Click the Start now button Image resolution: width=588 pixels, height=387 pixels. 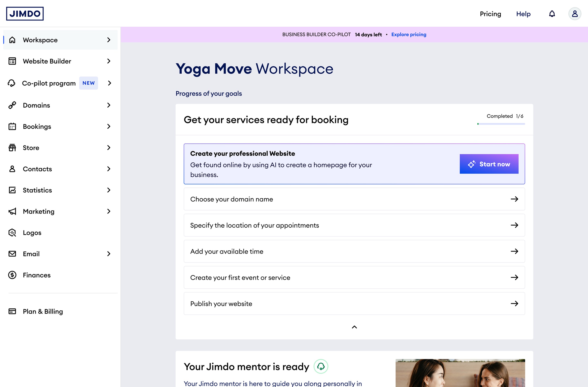[489, 164]
